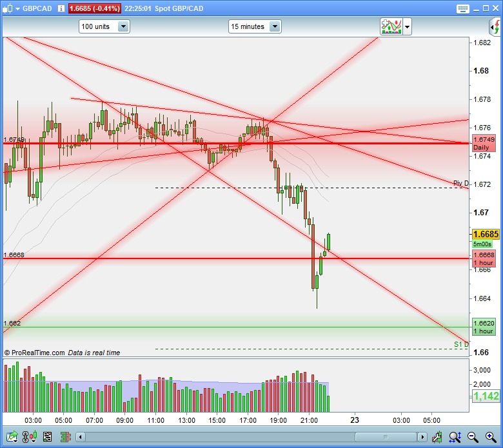Viewport: 503px width, 448px height.
Task: Expand the arrow next to add indicator icon
Action: coord(407,27)
